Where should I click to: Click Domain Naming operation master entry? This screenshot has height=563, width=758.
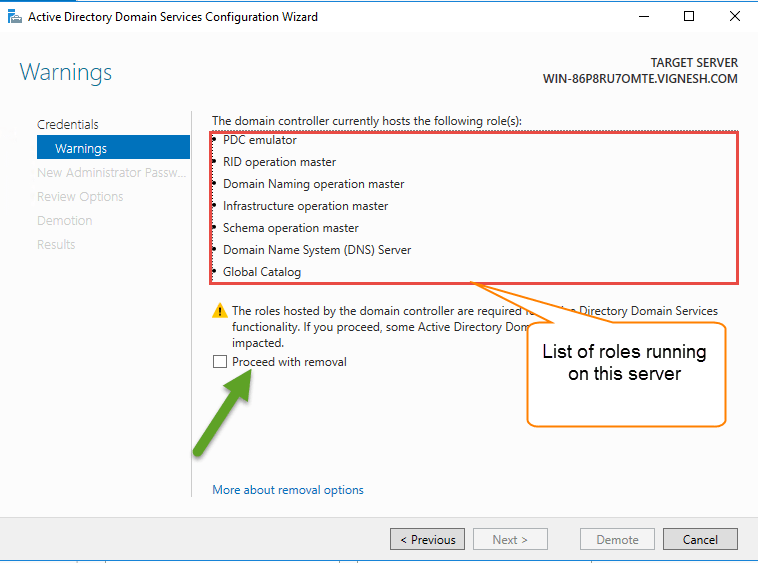click(x=313, y=184)
